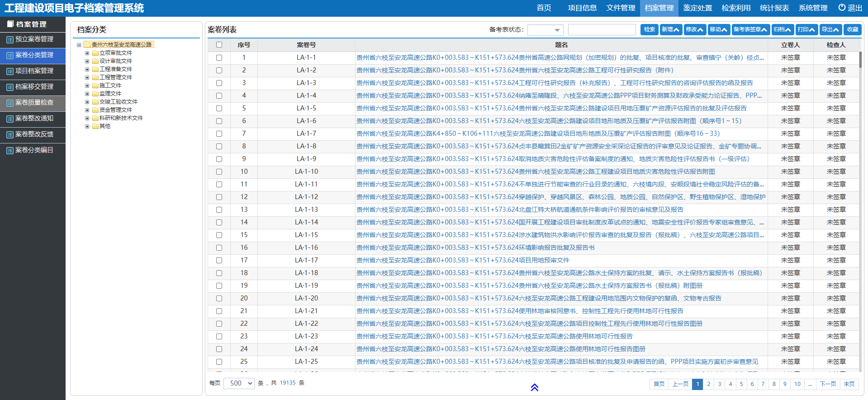Screen dimensions: 868x400
Task: Click 下一页 next page button
Action: tap(828, 384)
